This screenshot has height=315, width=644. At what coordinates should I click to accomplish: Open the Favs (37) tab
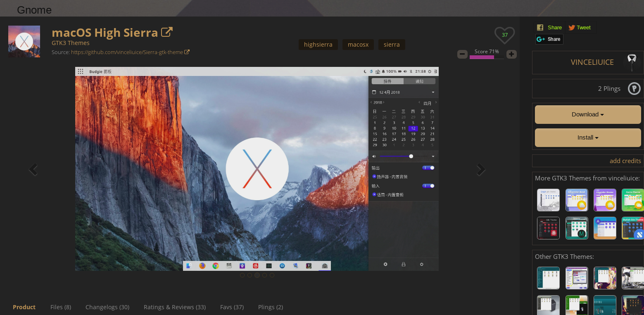tap(232, 307)
